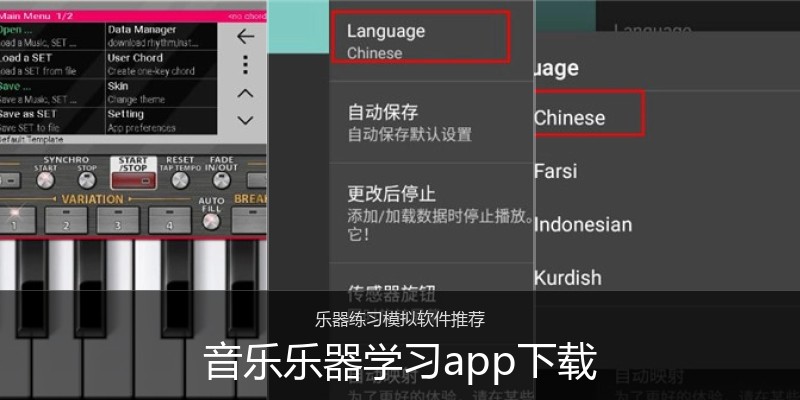This screenshot has height=400, width=800.
Task: Toggle the Fade In/Out knob
Action: coord(221,180)
